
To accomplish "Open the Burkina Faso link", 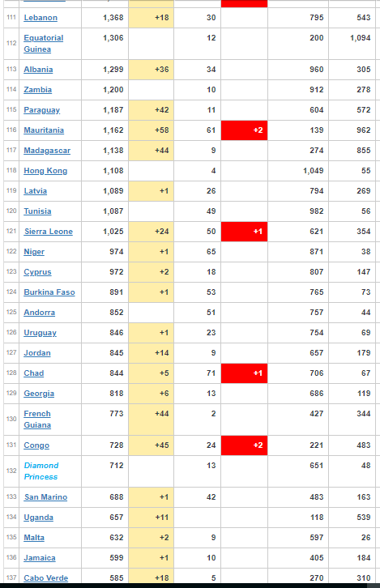I will pos(49,292).
